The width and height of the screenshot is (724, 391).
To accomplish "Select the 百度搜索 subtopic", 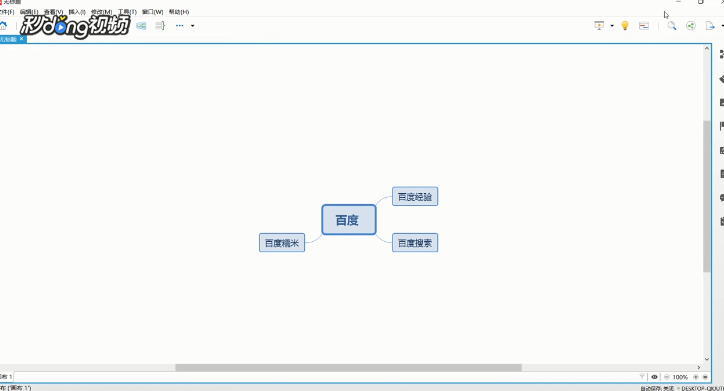I will pyautogui.click(x=415, y=243).
